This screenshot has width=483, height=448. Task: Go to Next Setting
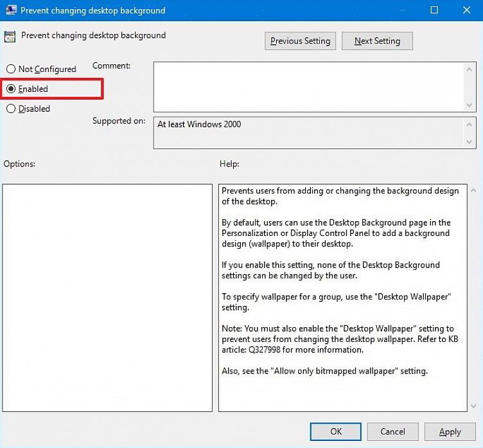(377, 41)
